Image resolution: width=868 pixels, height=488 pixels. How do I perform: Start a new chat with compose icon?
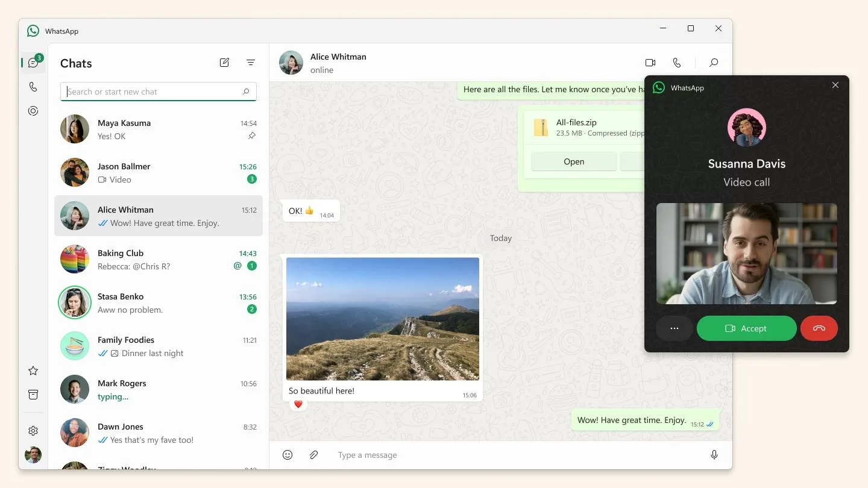click(x=224, y=63)
